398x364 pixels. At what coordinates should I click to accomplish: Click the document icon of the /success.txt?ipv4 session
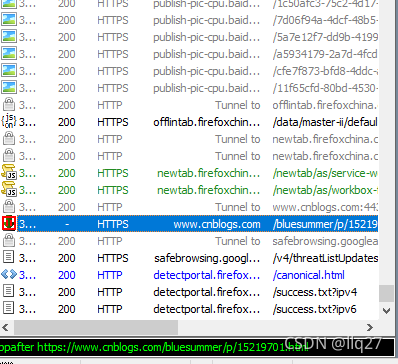[x=9, y=292]
